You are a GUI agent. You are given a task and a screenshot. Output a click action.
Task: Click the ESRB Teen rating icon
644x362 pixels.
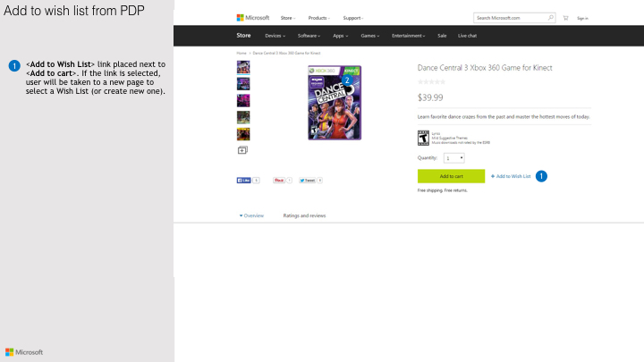pyautogui.click(x=423, y=138)
